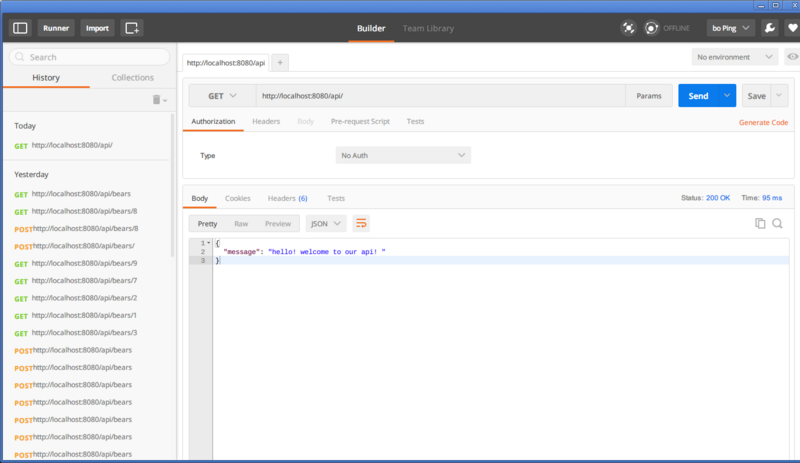Click the request URL input field
Screen dimensions: 800x463
tap(440, 95)
